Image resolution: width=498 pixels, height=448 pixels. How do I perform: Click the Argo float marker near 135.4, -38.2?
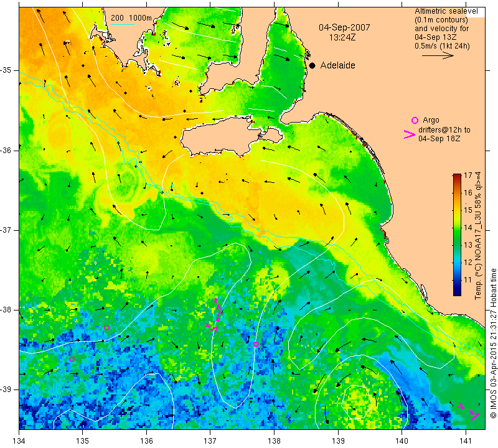[106, 328]
